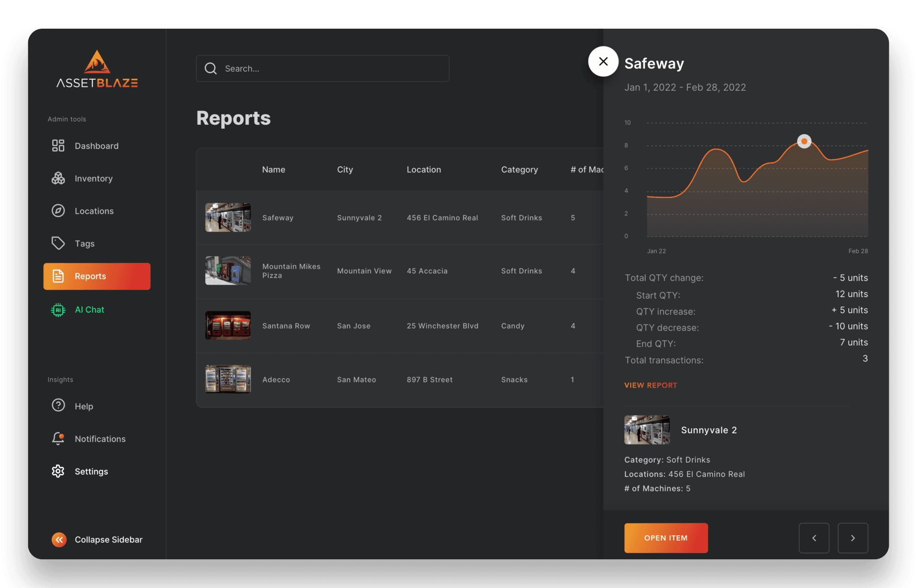Open the Locations menu item
The height and width of the screenshot is (588, 917).
(x=97, y=211)
